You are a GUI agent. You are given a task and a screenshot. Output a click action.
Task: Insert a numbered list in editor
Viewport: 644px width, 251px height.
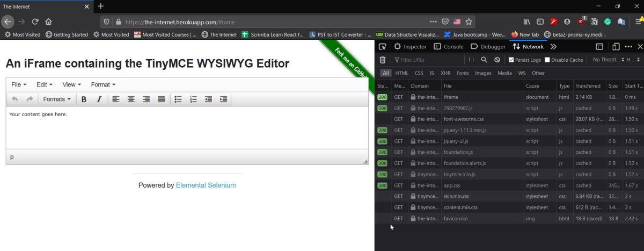click(x=194, y=99)
